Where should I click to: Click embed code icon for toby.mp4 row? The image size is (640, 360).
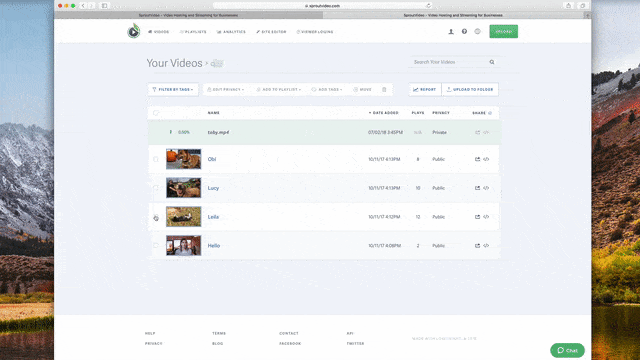tap(486, 132)
